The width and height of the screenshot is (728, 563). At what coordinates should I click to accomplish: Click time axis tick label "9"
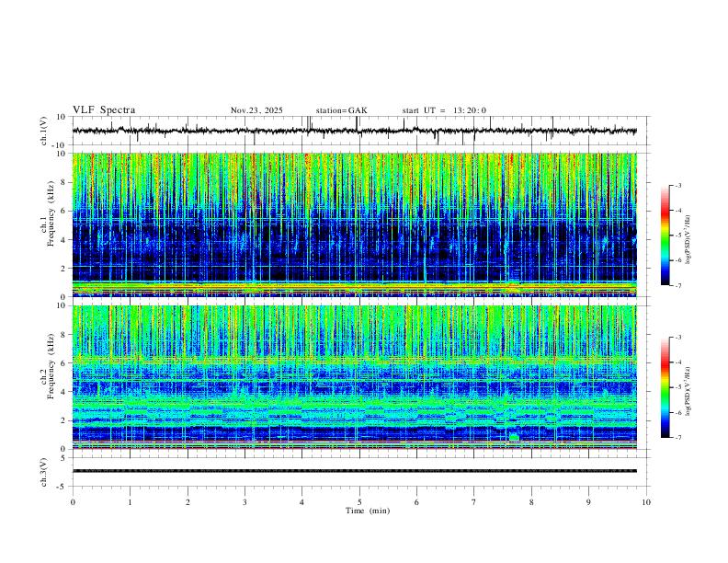coord(588,502)
